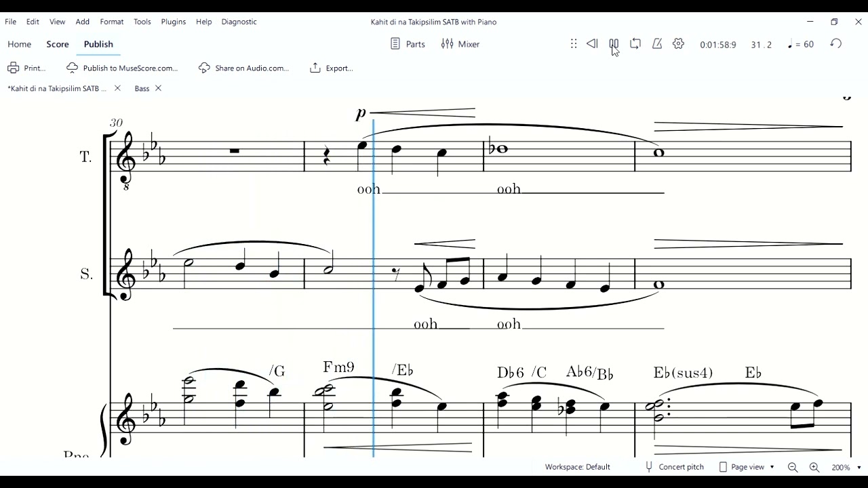
Task: Click the S. staff instrument label
Action: (86, 274)
